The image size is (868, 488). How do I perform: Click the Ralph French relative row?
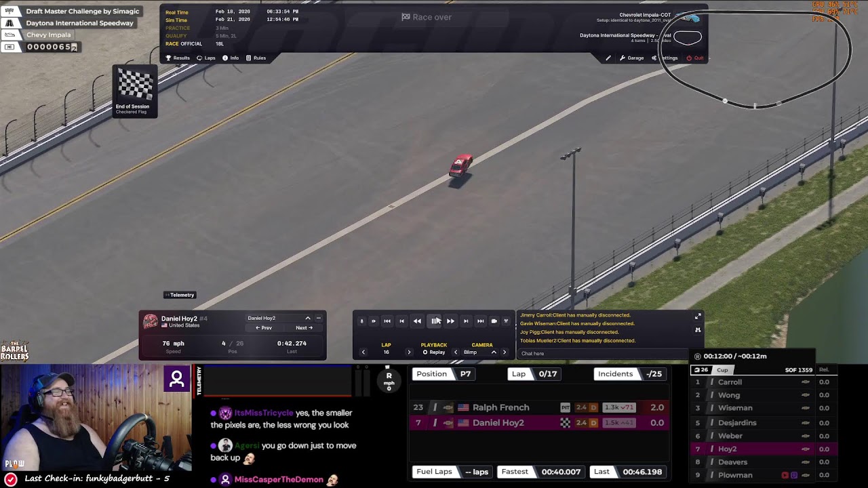pos(539,407)
